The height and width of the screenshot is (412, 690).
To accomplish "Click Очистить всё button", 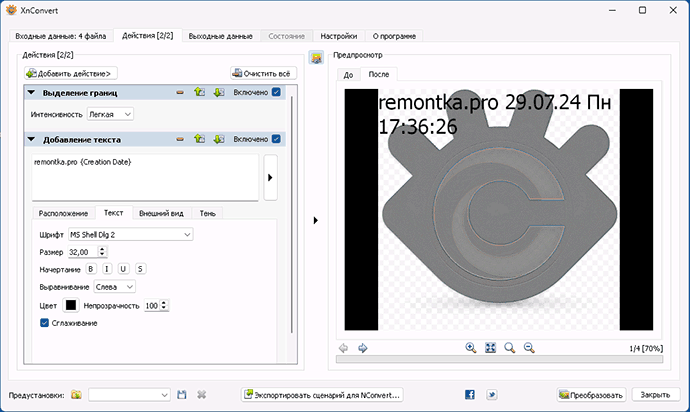I will point(264,73).
